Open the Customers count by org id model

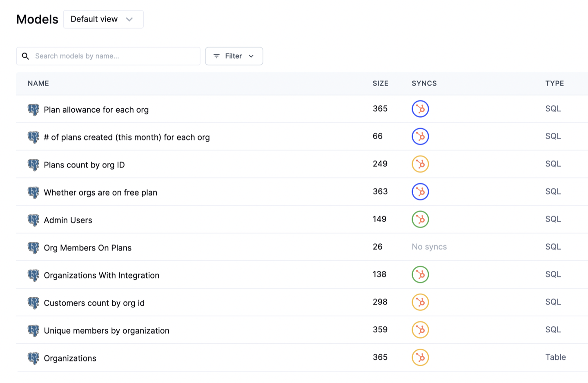coord(94,303)
